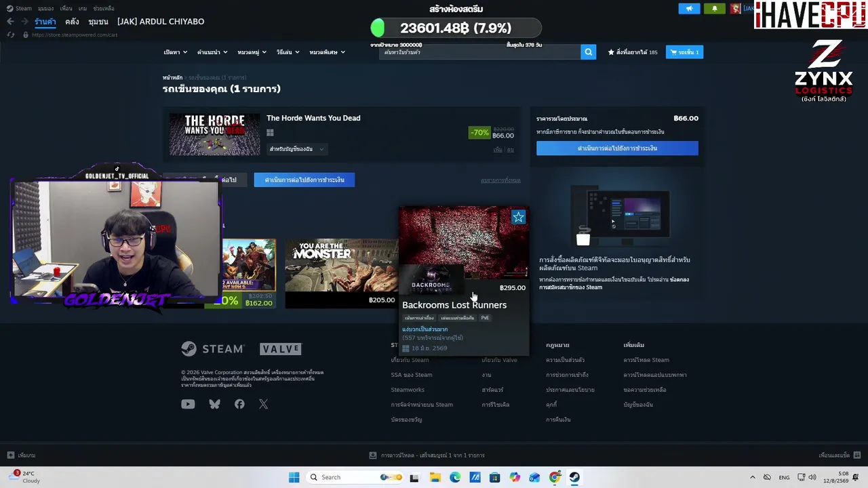Click the Valve logo in the footer
Screen dimensions: 868x488
pos(280,349)
